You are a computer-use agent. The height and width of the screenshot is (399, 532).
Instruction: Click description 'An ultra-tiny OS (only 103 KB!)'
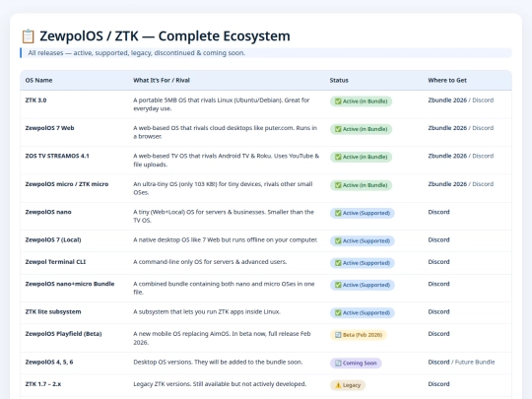tap(223, 188)
